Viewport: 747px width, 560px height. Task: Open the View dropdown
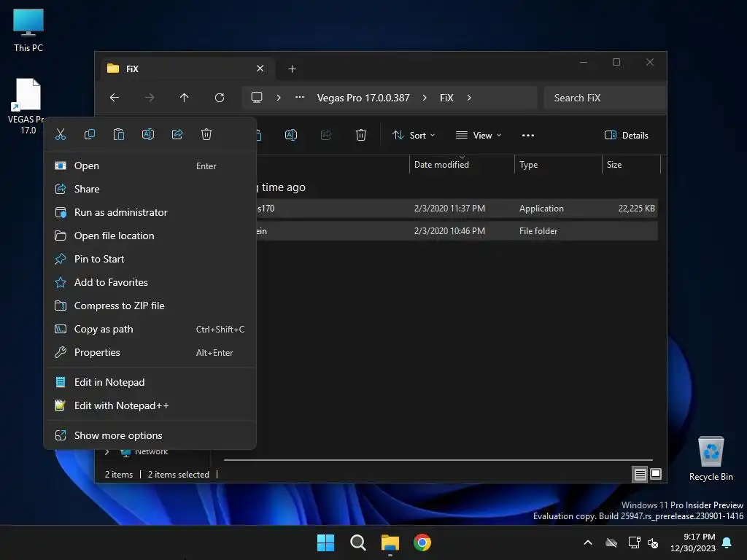pos(479,135)
